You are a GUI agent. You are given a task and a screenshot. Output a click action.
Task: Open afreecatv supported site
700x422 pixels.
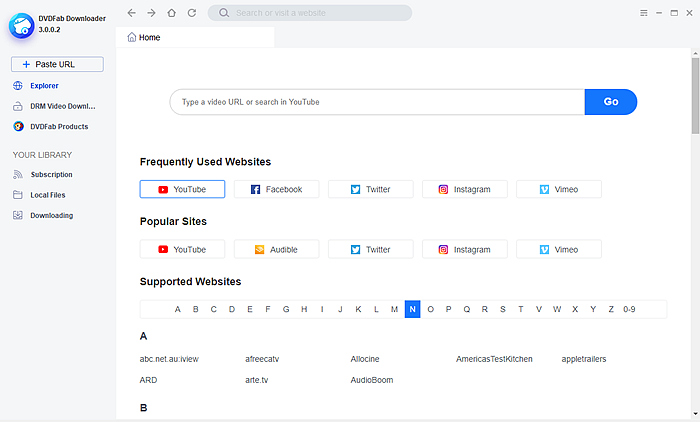[262, 359]
